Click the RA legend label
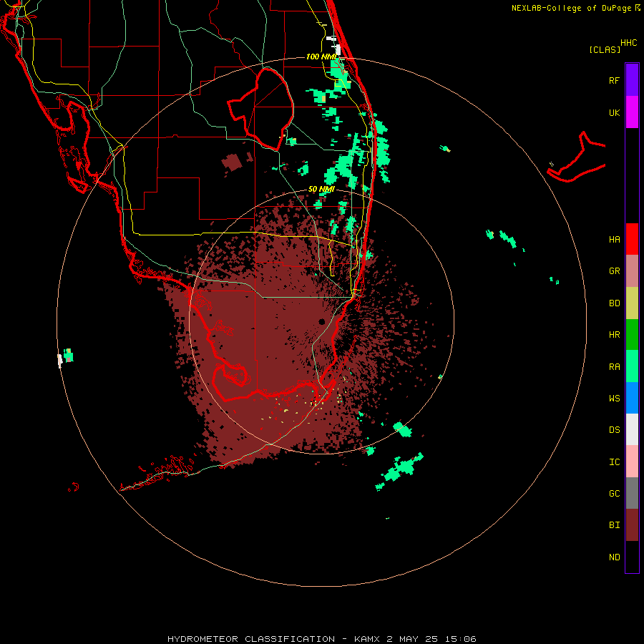Viewport: 644px width, 644px height. [614, 367]
